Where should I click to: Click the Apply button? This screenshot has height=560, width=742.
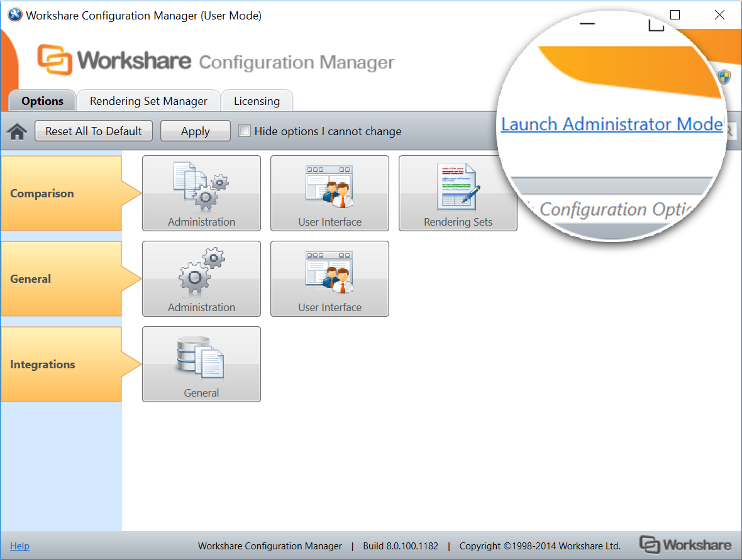tap(196, 131)
